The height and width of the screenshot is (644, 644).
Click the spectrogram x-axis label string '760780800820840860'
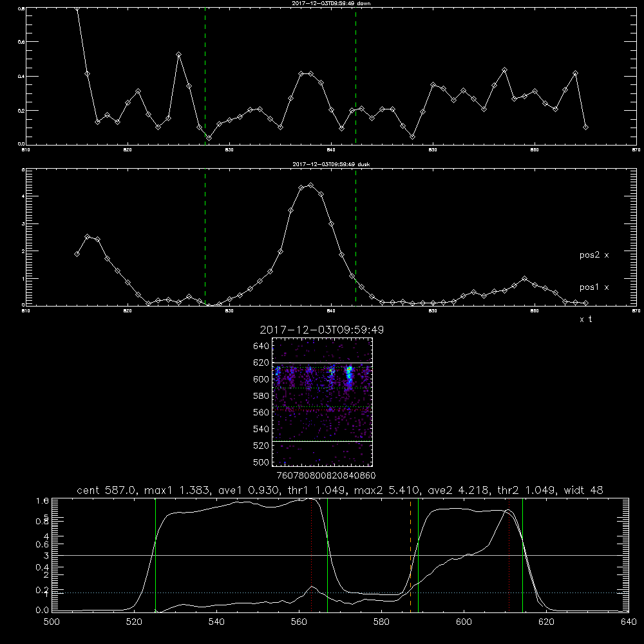pyautogui.click(x=327, y=476)
